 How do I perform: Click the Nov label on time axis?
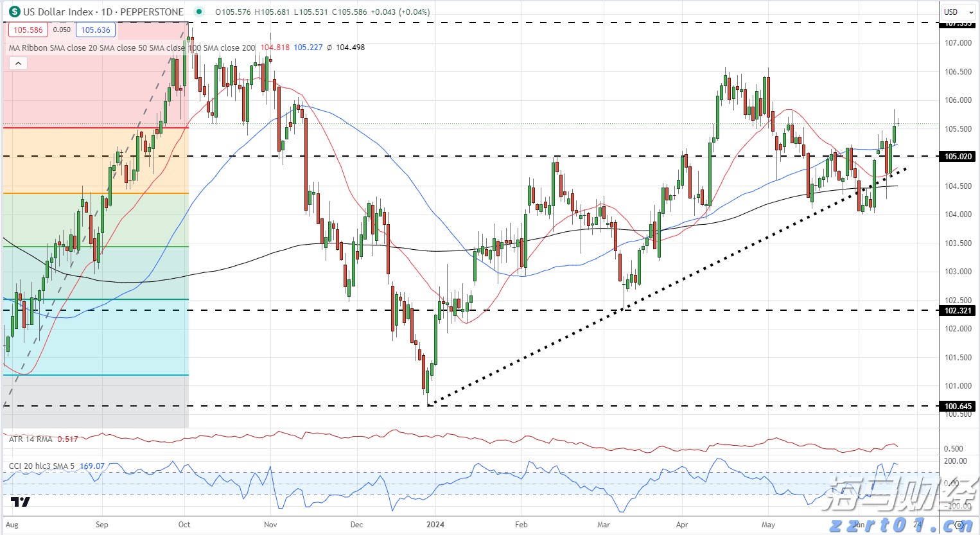pos(270,525)
